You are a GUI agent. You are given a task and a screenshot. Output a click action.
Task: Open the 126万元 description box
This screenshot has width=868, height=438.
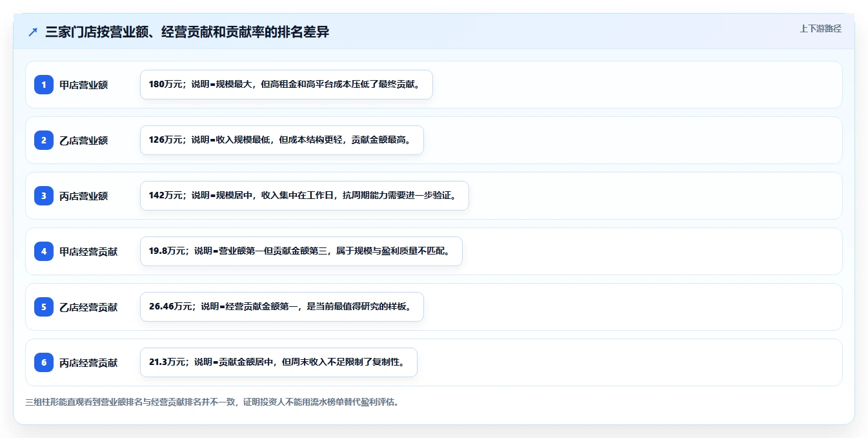[282, 140]
